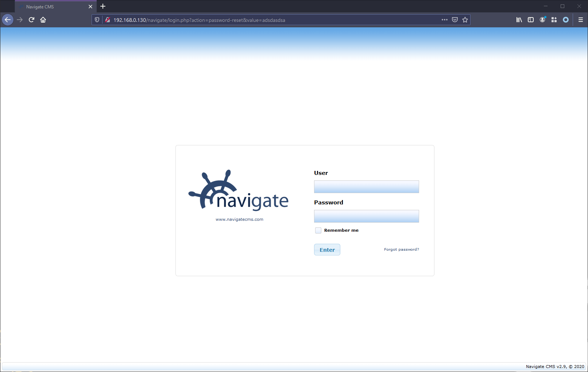Screen dimensions: 588x372
Task: Open page actions three-dot menu
Action: [444, 20]
